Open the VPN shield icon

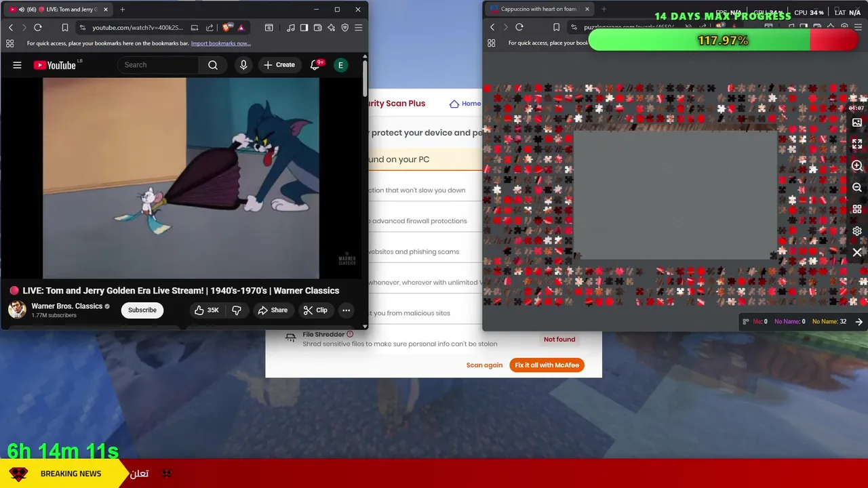(345, 28)
